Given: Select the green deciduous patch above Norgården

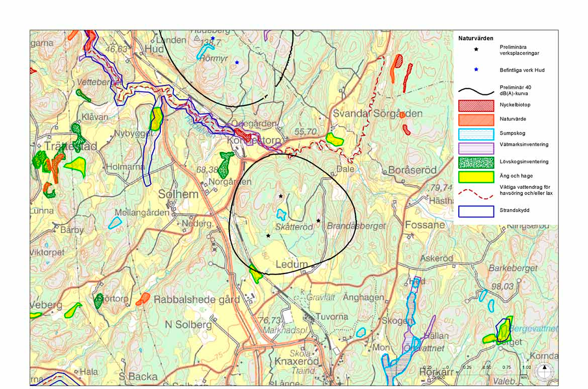Looking at the screenshot, I should coord(226,164).
